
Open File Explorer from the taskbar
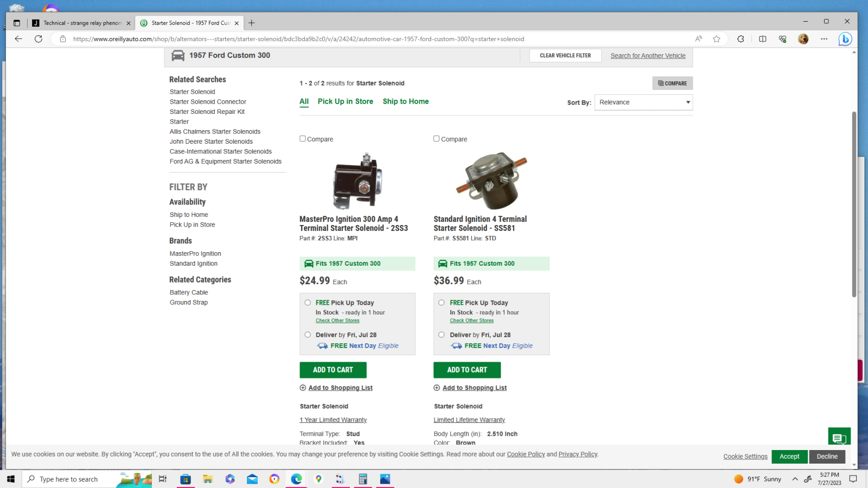click(208, 479)
